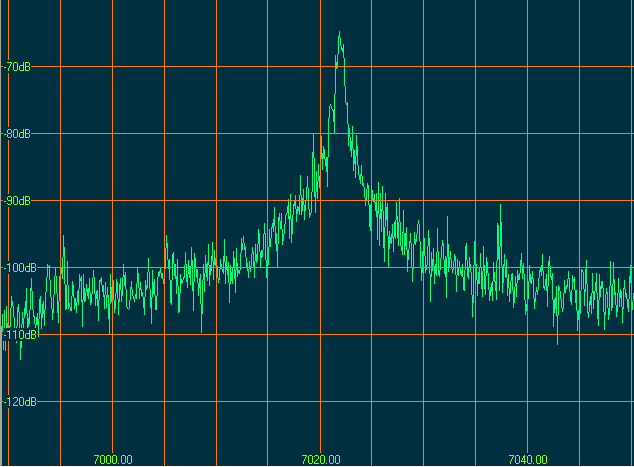This screenshot has width=634, height=467.
Task: Click the -70dB axis label
Action: [x=17, y=67]
